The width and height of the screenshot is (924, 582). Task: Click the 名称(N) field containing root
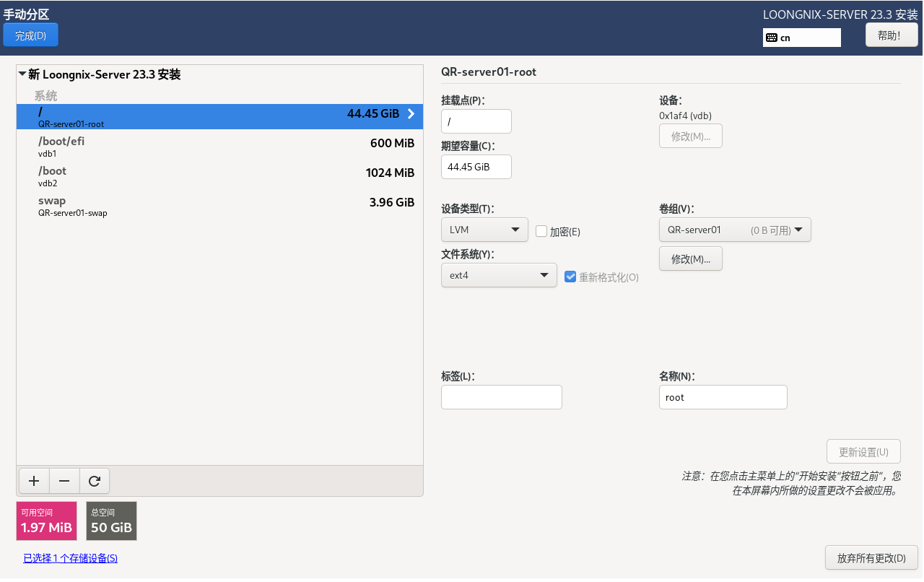723,397
